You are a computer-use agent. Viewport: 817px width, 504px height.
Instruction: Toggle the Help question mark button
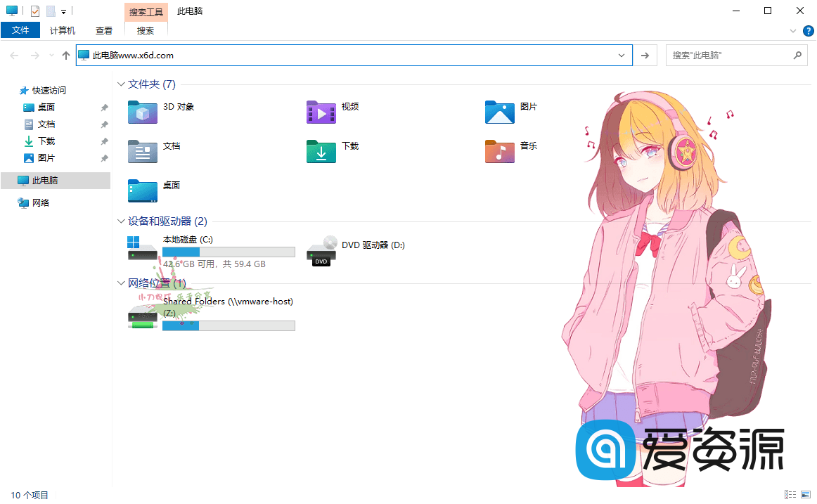pos(808,30)
